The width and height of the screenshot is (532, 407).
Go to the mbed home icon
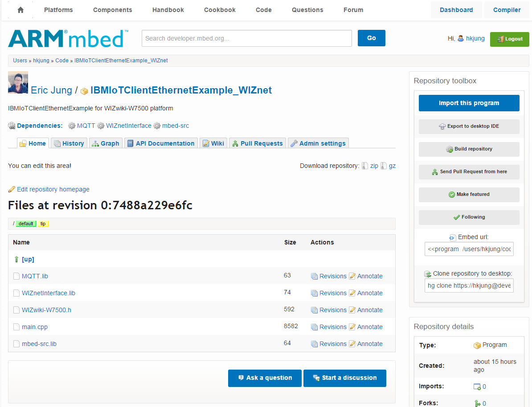[x=20, y=10]
